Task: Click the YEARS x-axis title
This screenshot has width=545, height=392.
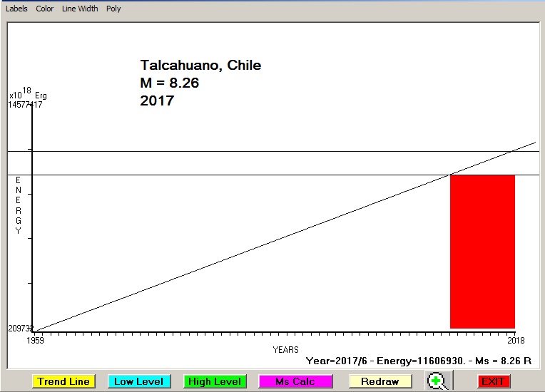Action: tap(286, 350)
